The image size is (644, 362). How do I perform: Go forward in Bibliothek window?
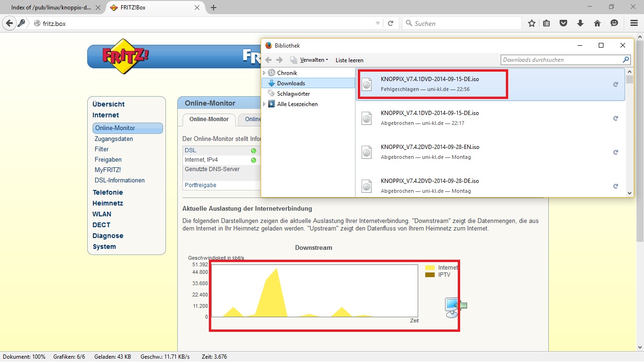click(280, 60)
